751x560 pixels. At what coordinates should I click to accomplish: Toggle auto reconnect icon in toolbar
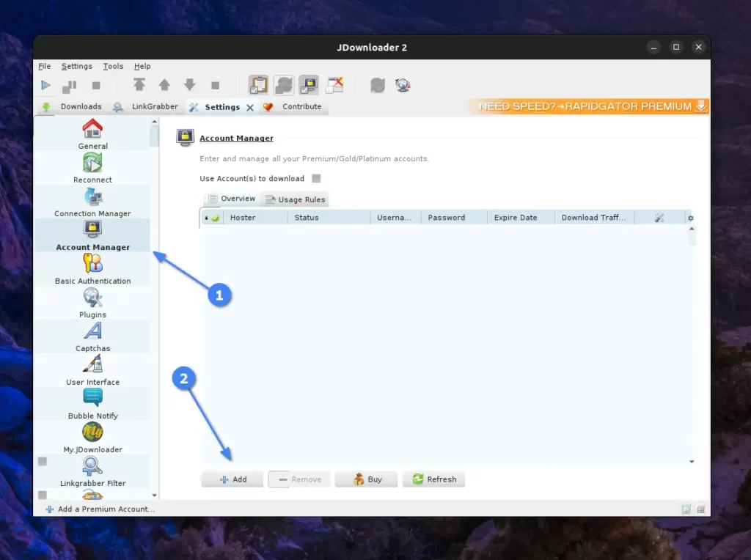point(284,85)
